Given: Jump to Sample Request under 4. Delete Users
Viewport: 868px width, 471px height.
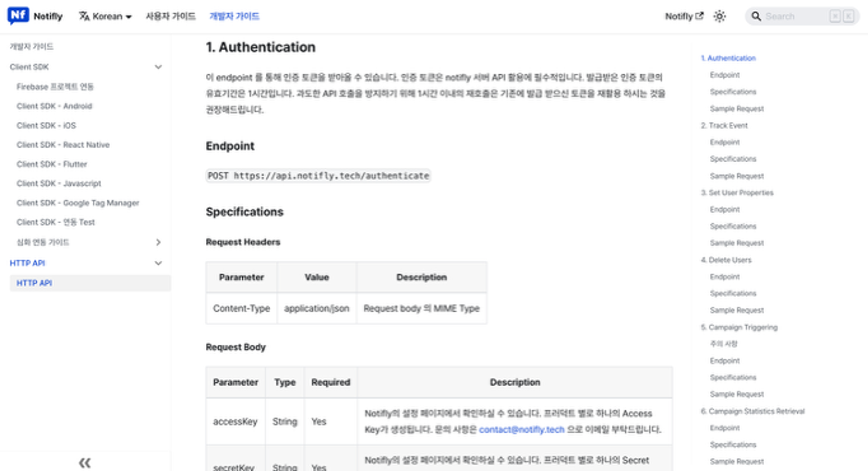Looking at the screenshot, I should coord(737,310).
